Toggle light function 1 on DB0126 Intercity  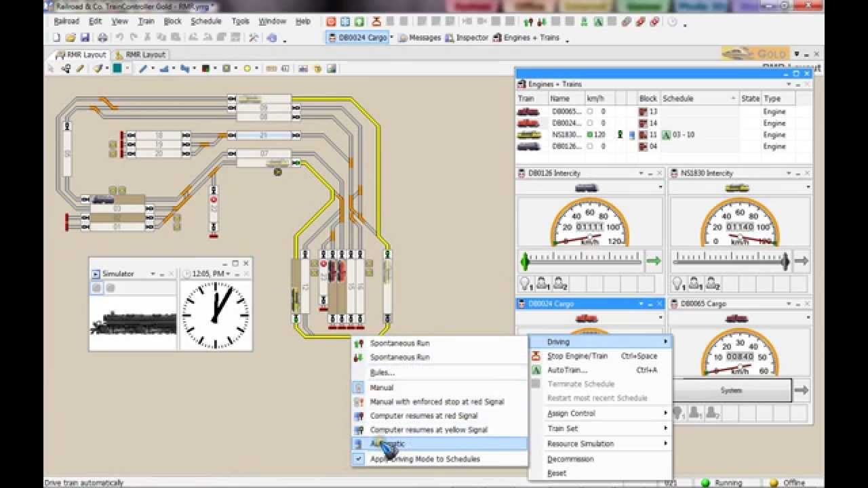pyautogui.click(x=526, y=284)
